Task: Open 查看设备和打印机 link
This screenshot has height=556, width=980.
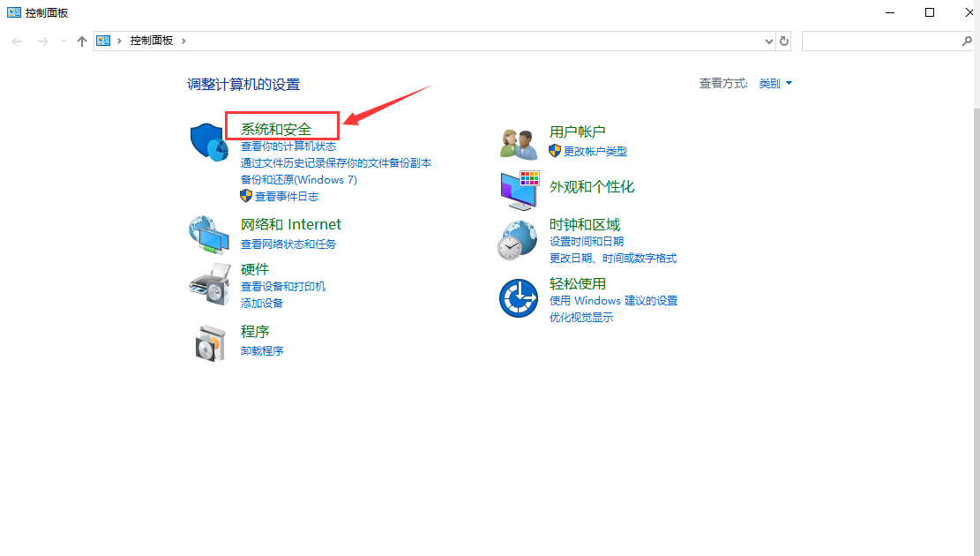Action: pyautogui.click(x=283, y=287)
